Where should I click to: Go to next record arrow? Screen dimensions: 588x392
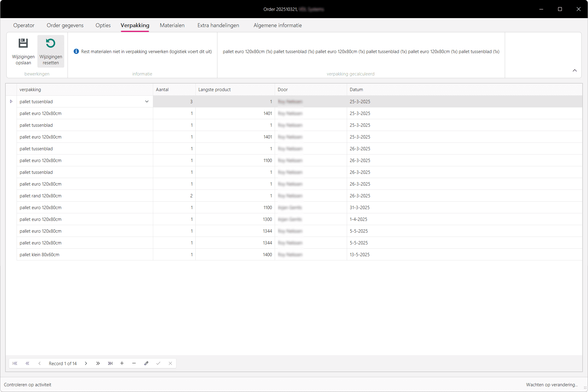pyautogui.click(x=86, y=363)
